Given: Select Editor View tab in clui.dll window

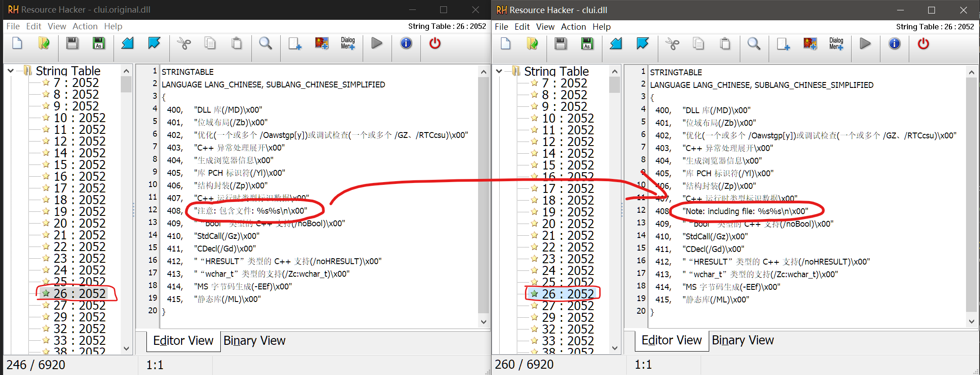Looking at the screenshot, I should pyautogui.click(x=671, y=340).
